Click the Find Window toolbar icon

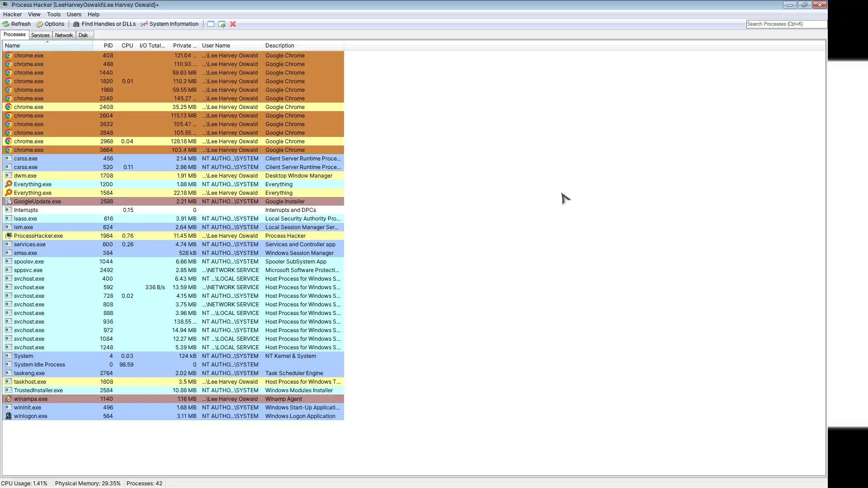tap(211, 24)
